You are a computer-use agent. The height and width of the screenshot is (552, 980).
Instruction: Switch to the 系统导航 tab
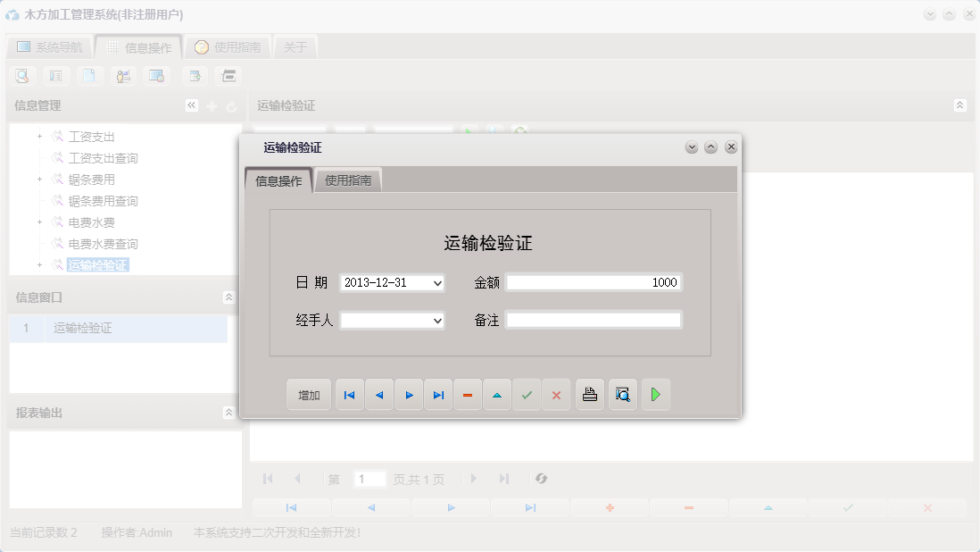[x=49, y=46]
